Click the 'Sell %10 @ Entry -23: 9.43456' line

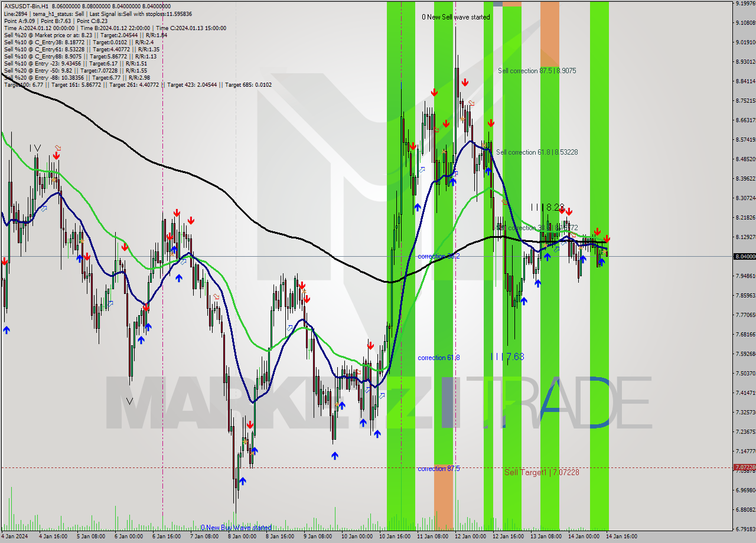76,63
